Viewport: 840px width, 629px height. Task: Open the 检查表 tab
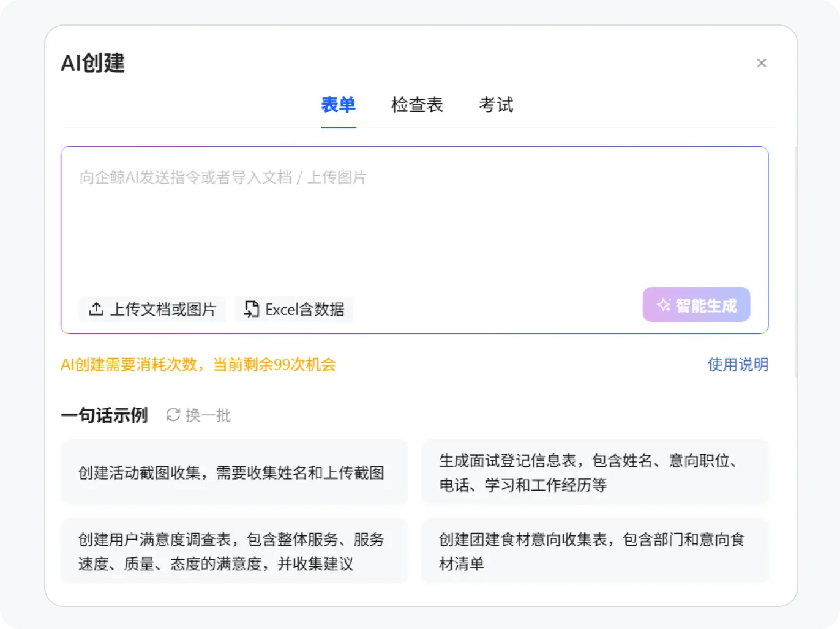pyautogui.click(x=417, y=105)
